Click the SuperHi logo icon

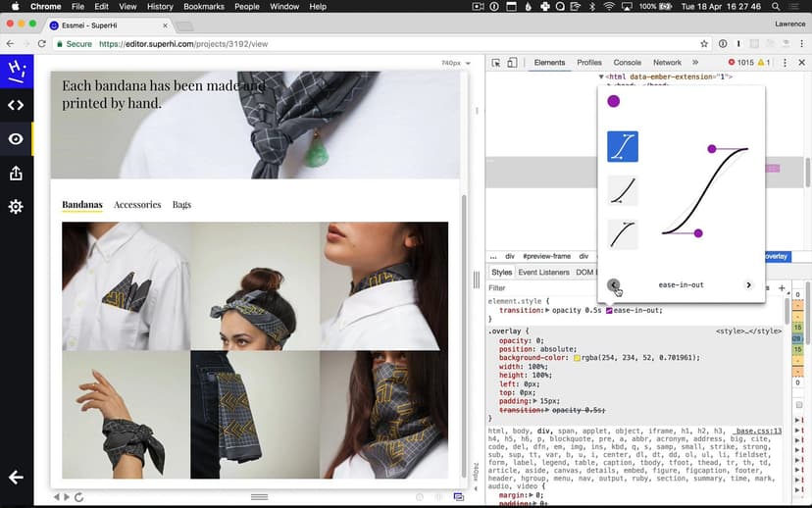point(16,70)
